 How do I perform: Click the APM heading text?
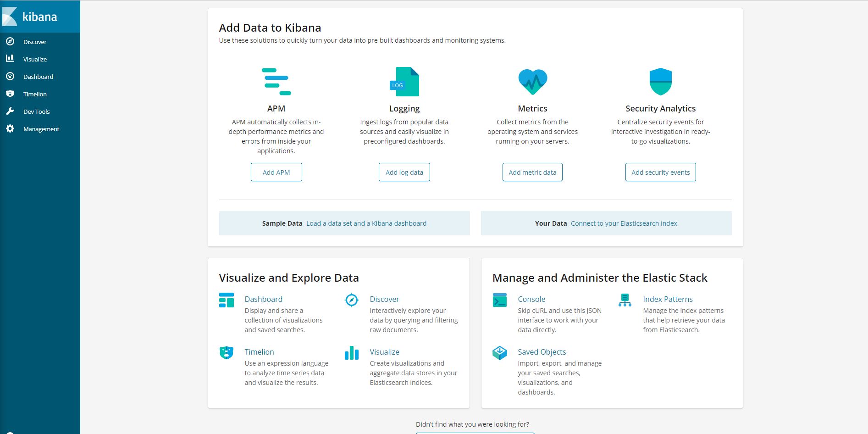pyautogui.click(x=276, y=108)
